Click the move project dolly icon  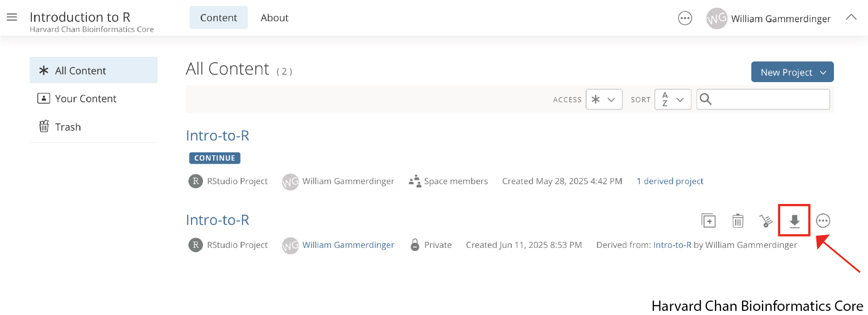point(766,220)
